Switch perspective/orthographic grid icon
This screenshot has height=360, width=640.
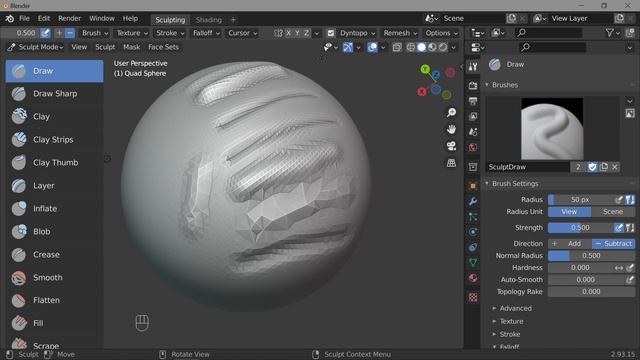click(451, 163)
